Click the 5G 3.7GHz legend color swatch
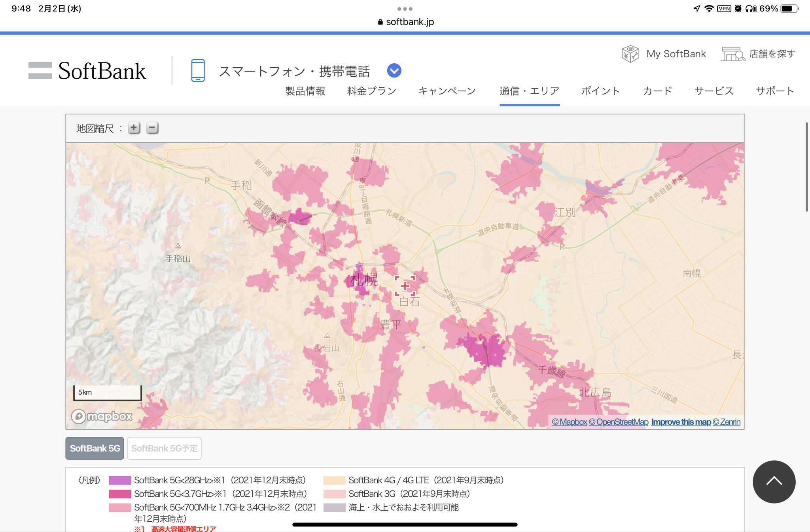810x532 pixels. (x=120, y=494)
